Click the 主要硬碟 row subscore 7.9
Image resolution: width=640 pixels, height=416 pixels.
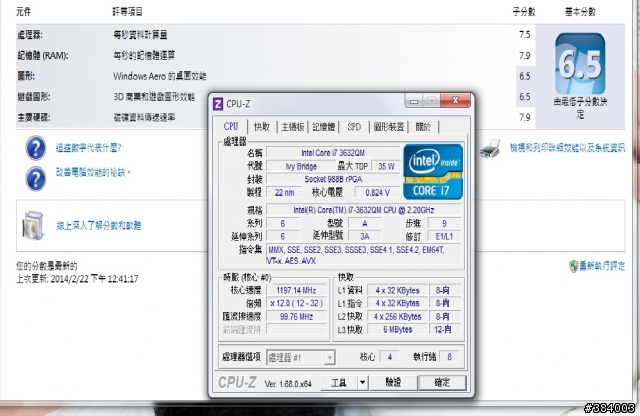(x=524, y=118)
